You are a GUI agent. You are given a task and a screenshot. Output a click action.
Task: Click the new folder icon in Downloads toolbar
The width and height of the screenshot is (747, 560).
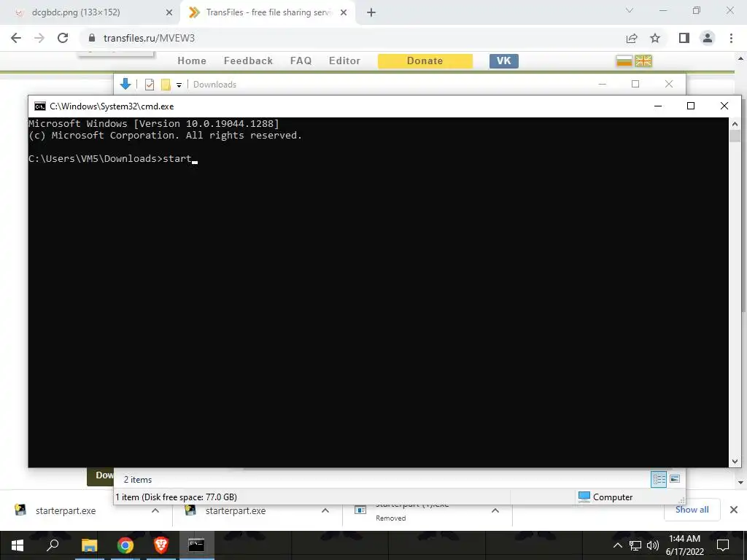click(x=166, y=85)
